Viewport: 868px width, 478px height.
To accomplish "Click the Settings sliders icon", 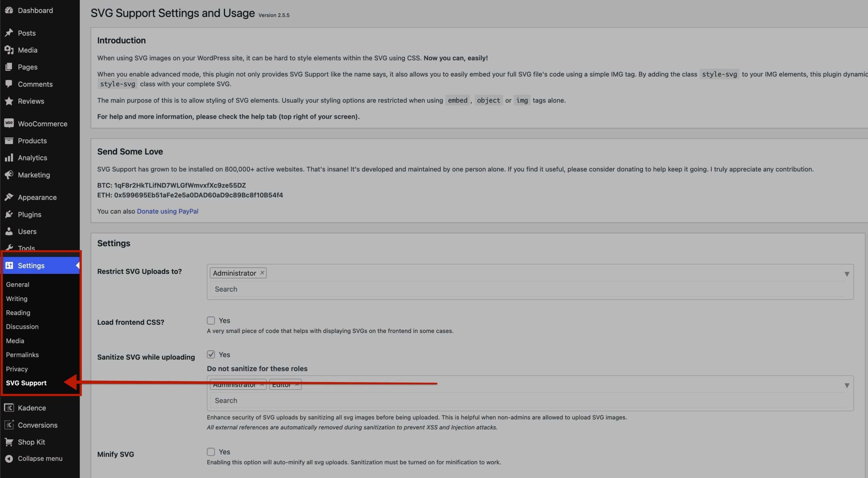I will (x=9, y=265).
